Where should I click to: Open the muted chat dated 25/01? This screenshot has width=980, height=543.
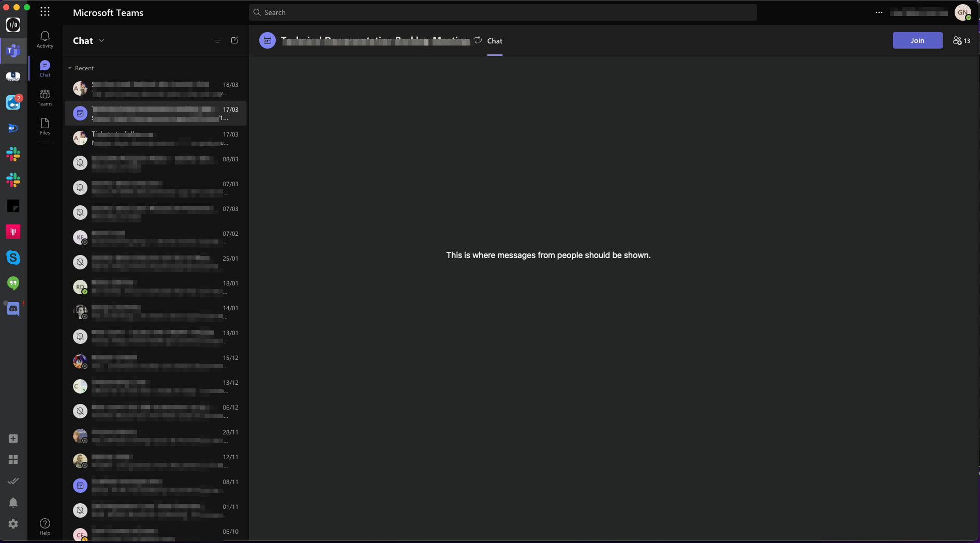[156, 262]
